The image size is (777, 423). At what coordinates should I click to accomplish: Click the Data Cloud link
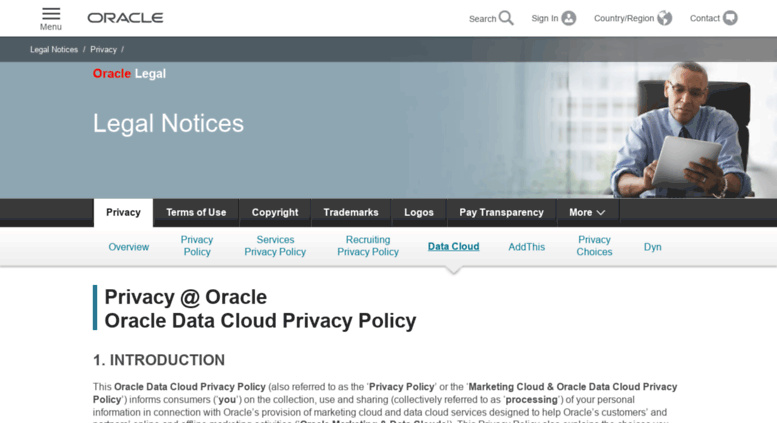click(x=453, y=247)
